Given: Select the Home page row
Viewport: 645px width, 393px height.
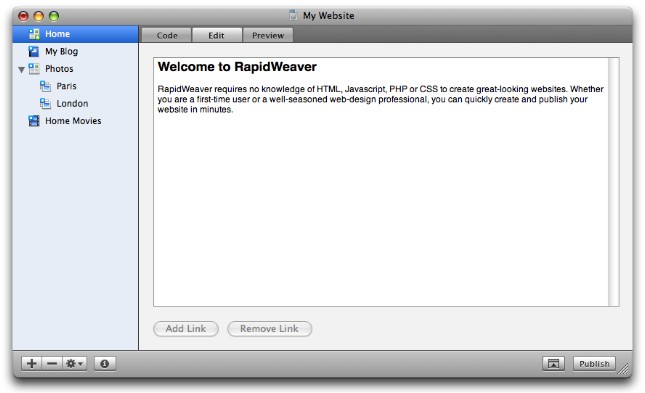Looking at the screenshot, I should (x=75, y=34).
